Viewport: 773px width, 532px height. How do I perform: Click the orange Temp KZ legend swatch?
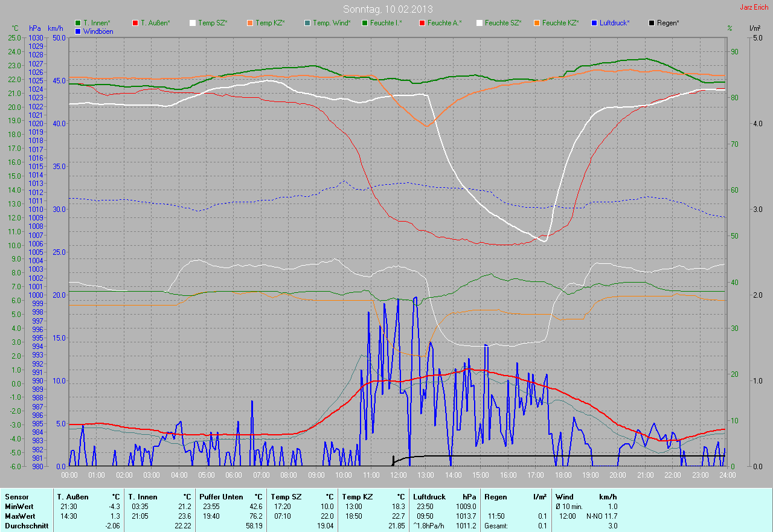coord(249,23)
